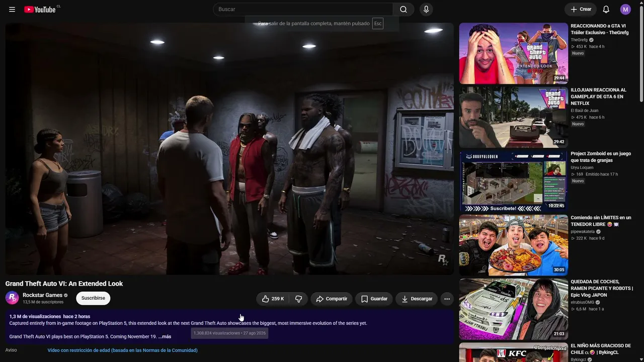This screenshot has width=644, height=362.
Task: Click '1,3 M de visualizaciones hace 2 horas'
Action: [50, 317]
